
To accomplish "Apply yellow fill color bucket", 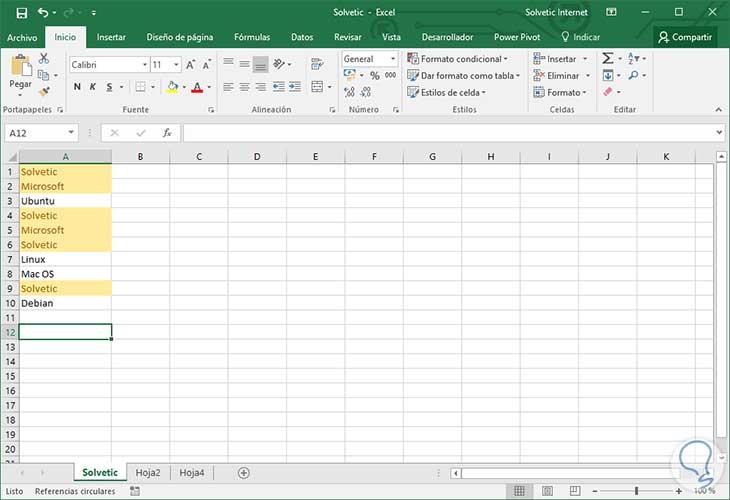I will [172, 87].
